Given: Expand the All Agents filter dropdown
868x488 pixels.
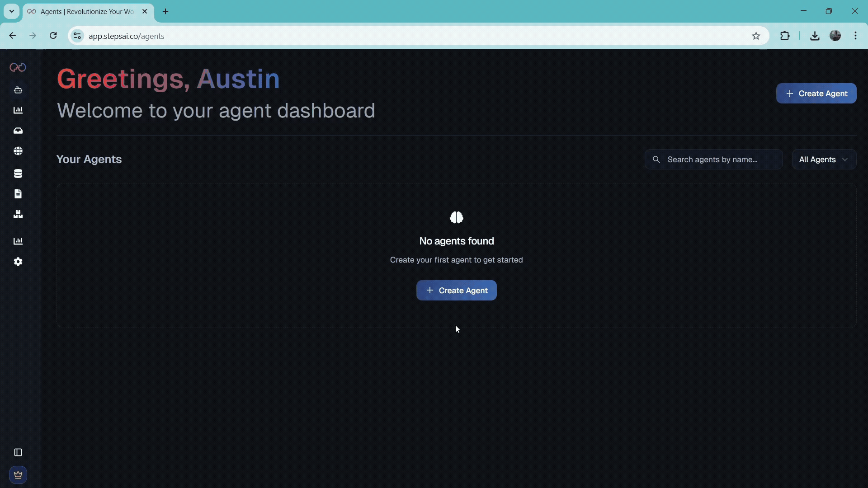Looking at the screenshot, I should (824, 160).
